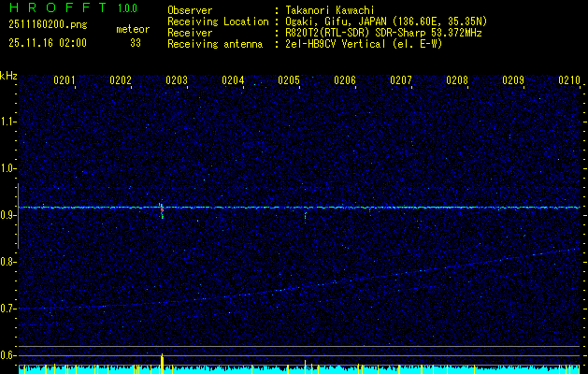Click the 1.0 kHz frequency axis label

click(9, 168)
